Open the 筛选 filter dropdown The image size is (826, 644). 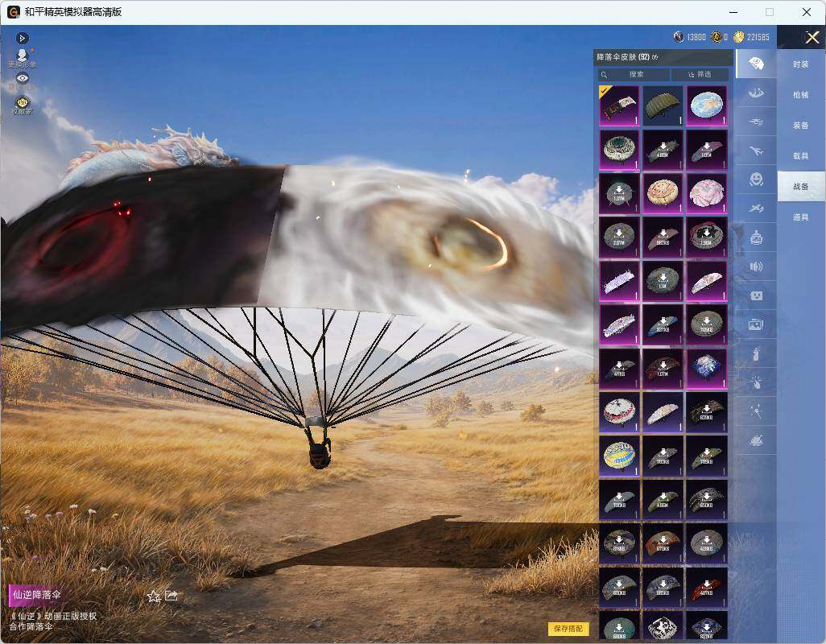coord(700,74)
